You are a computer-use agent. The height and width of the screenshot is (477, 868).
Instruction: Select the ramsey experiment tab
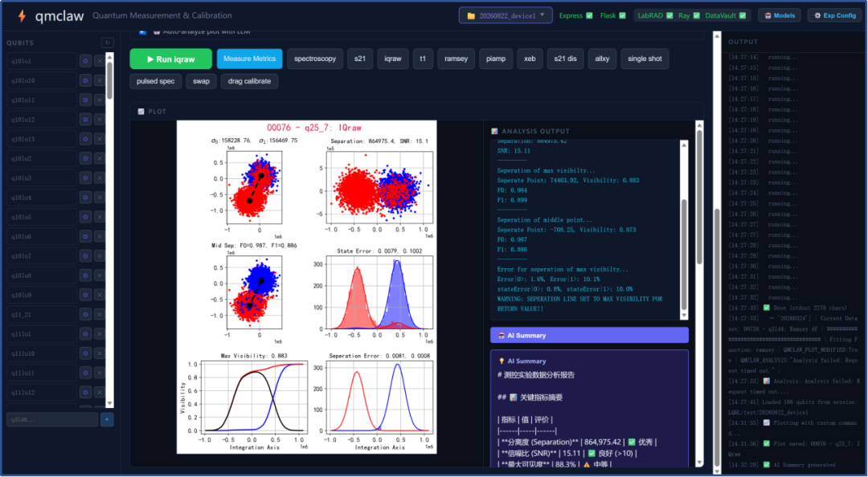pos(456,59)
